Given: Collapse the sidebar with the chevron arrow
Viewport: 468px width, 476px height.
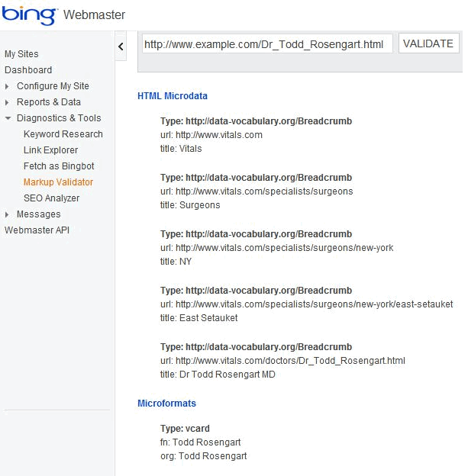Looking at the screenshot, I should pos(121,47).
